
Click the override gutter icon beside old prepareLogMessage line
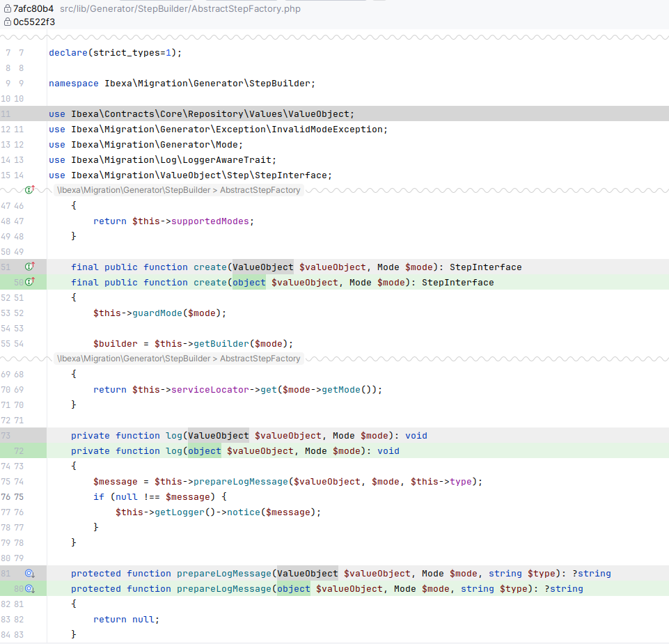(29, 573)
